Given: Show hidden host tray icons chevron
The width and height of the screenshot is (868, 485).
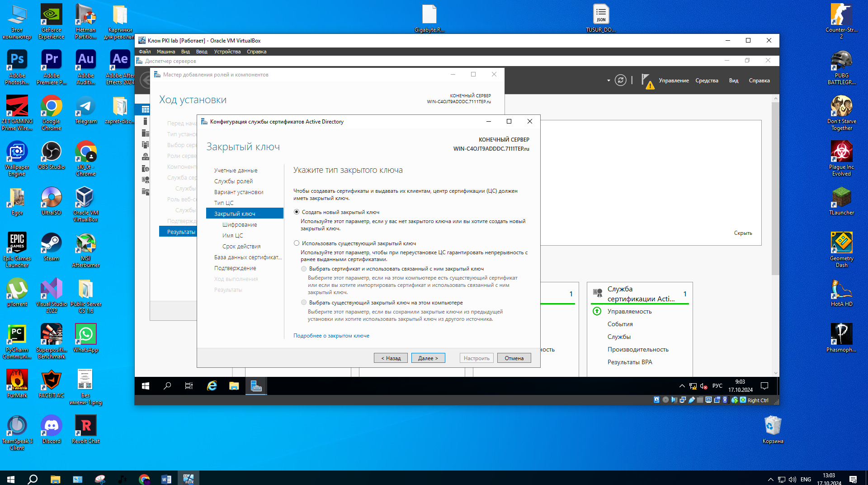Looking at the screenshot, I should 770,479.
